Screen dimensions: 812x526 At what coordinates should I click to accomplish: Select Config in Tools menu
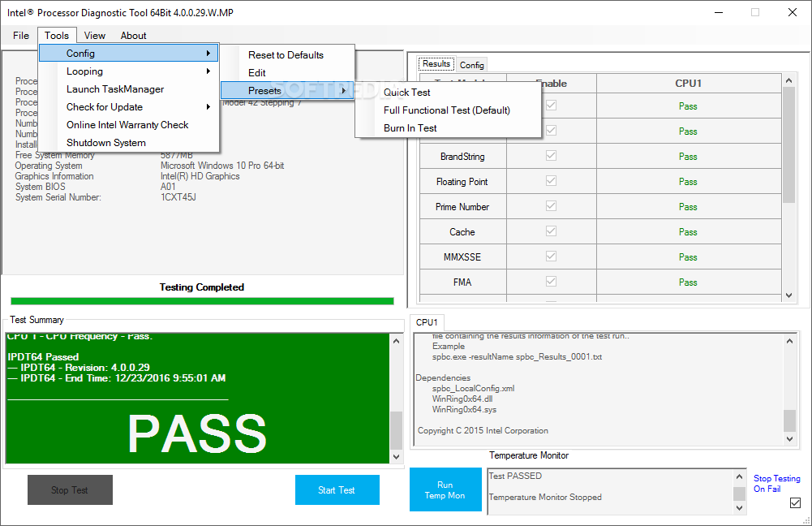click(x=128, y=53)
